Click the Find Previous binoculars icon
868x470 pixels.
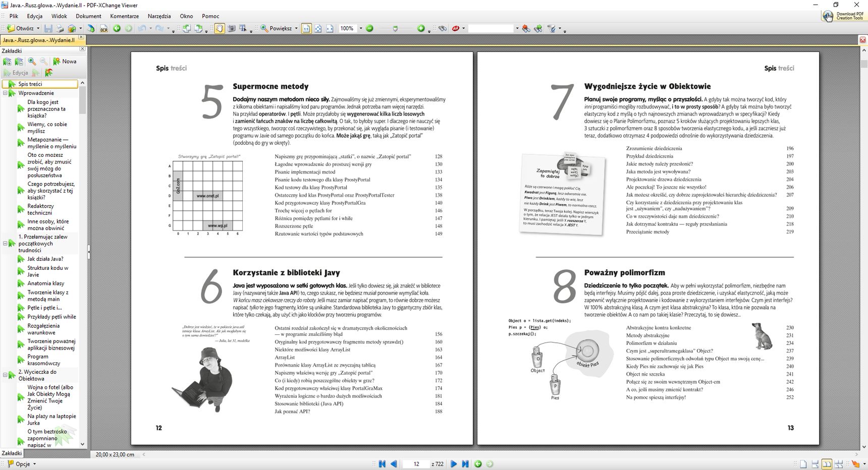point(526,29)
